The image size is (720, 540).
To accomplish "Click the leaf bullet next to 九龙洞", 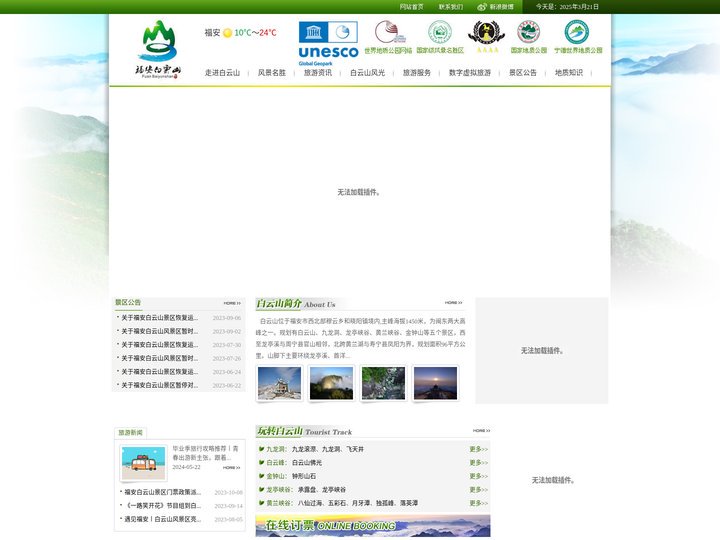I will point(261,449).
